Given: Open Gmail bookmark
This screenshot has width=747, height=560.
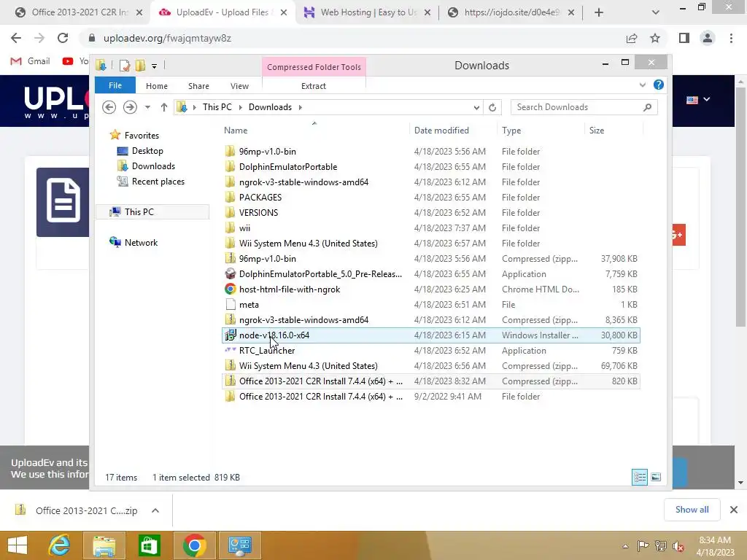Looking at the screenshot, I should pos(31,61).
